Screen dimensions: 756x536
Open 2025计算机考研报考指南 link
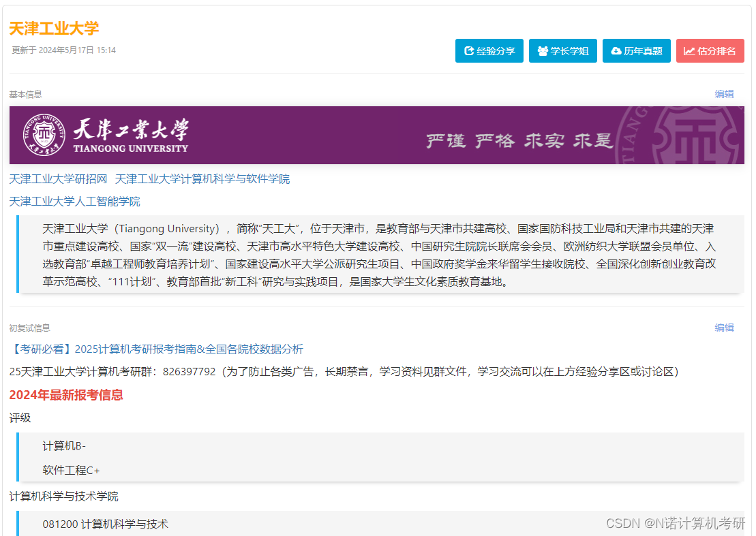pos(156,349)
